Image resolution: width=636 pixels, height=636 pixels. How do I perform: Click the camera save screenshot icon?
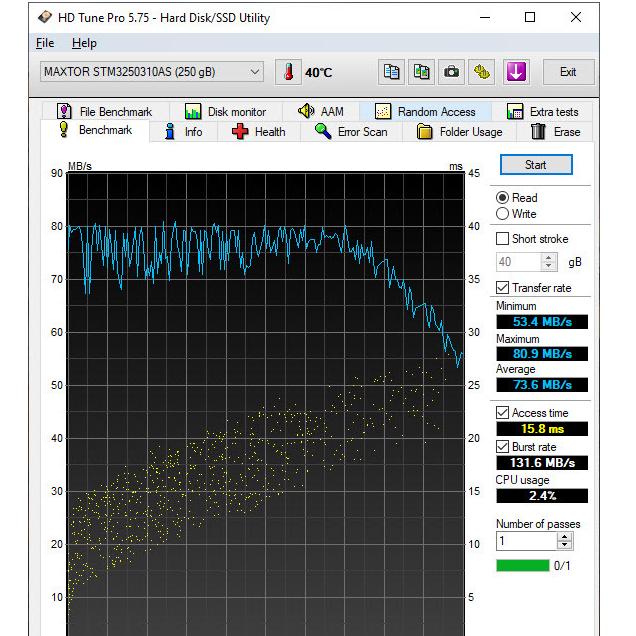tap(452, 72)
